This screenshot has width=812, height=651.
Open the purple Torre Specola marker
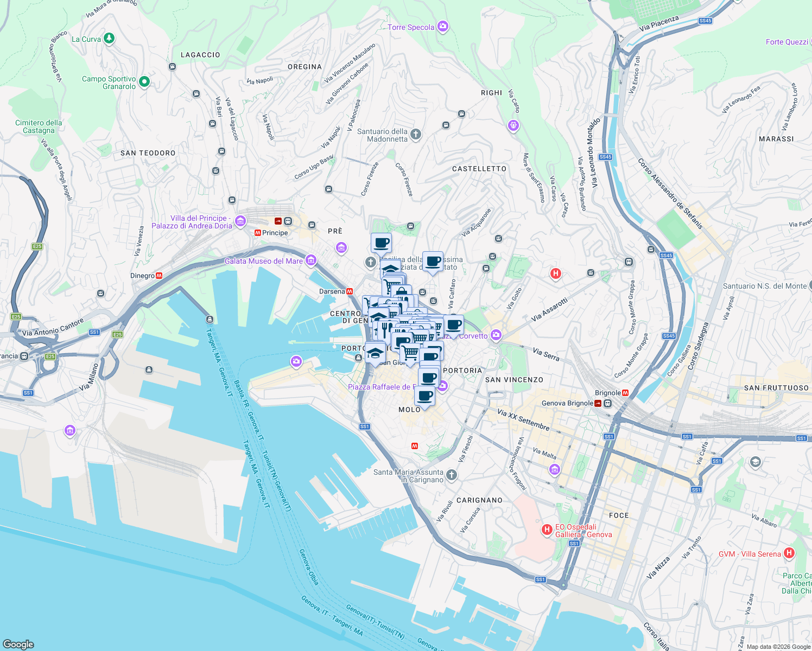(x=442, y=26)
